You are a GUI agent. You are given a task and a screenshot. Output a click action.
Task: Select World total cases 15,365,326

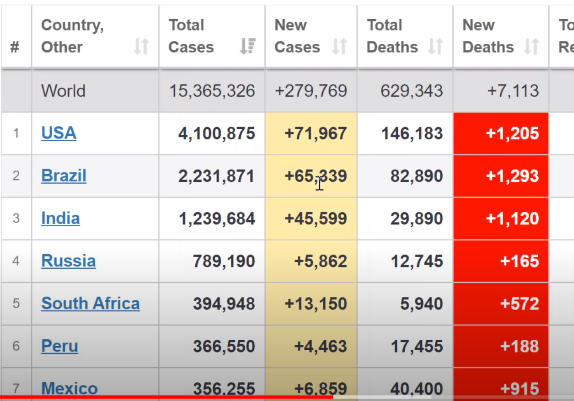tap(212, 90)
